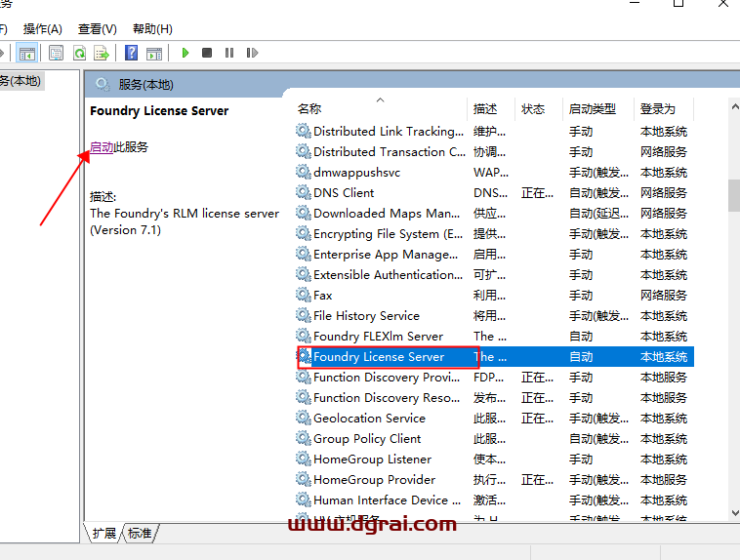Click the 服务(本地) panel header icon
The image size is (740, 560).
(x=102, y=85)
